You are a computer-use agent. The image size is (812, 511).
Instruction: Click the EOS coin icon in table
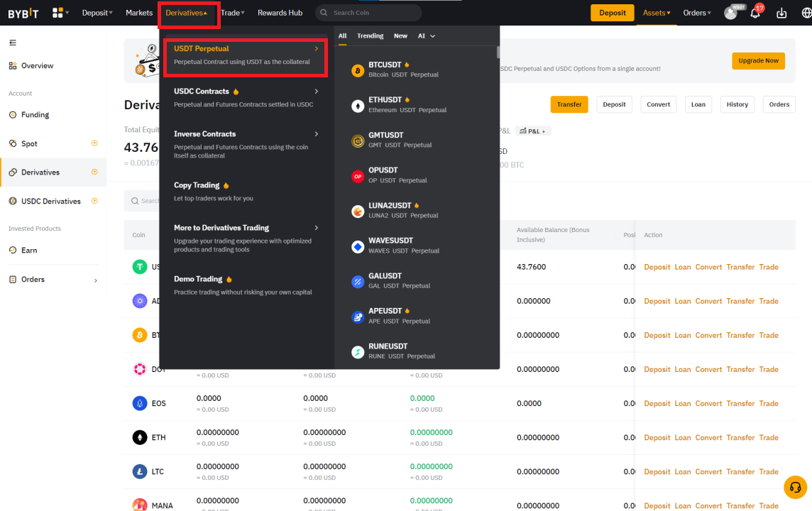click(140, 403)
